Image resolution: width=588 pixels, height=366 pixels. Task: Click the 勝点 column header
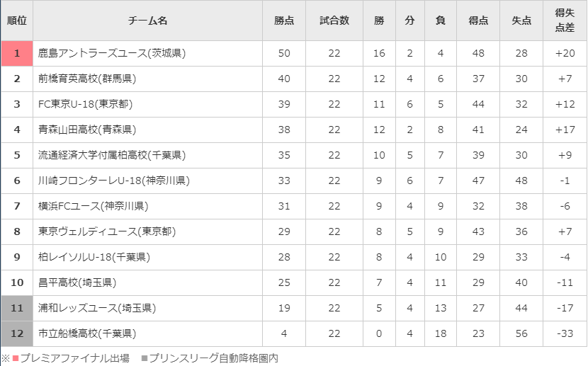pyautogui.click(x=284, y=21)
